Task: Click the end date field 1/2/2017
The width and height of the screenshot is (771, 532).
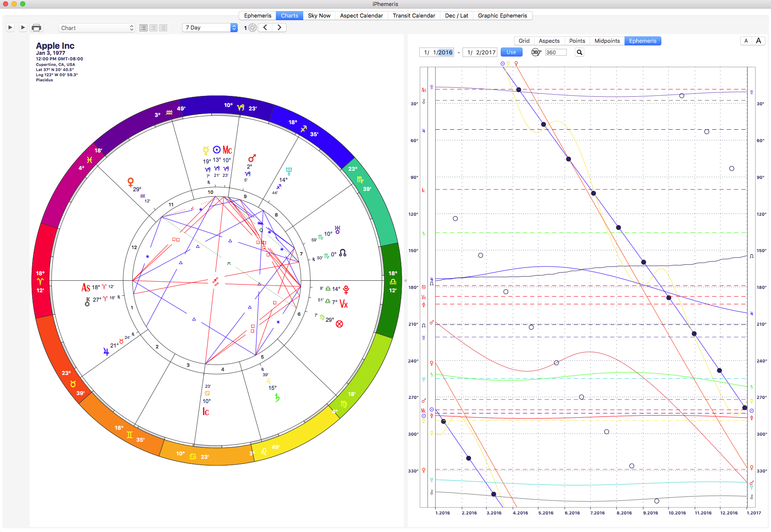Action: (x=479, y=52)
